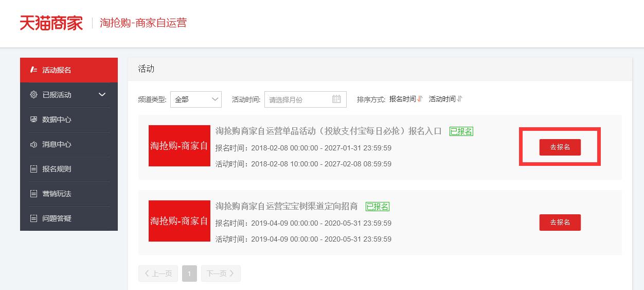644x290 pixels.
Task: Sort the list by 报名时间
Action: tap(402, 99)
